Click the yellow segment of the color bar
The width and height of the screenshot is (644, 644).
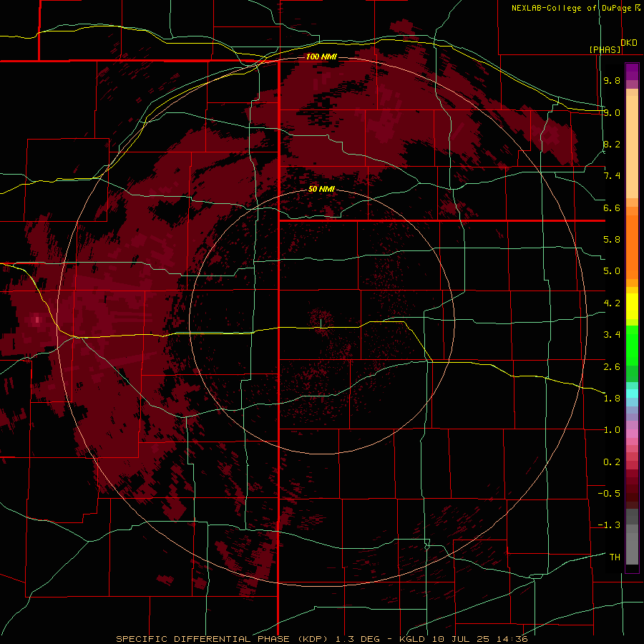coord(632,306)
